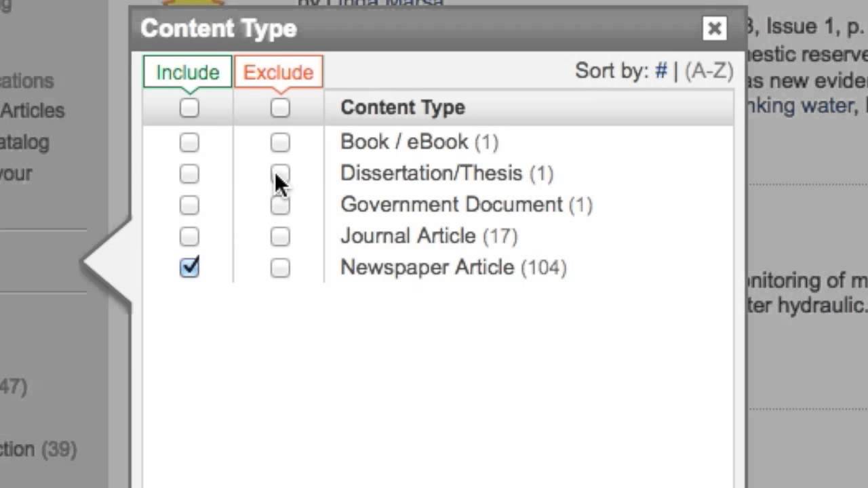Check Exclude for Government Document
This screenshot has width=868, height=488.
[x=280, y=205]
